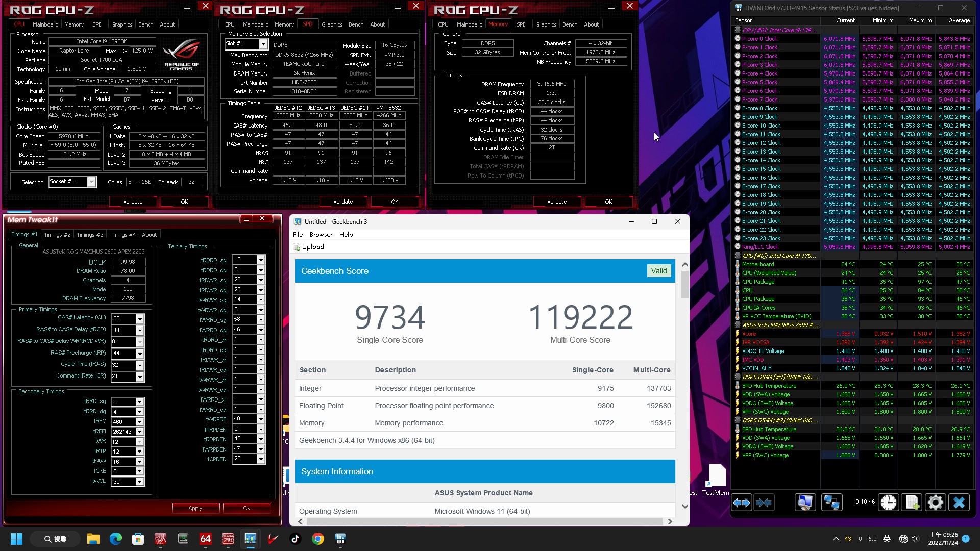Viewport: 980px width, 551px height.
Task: Open SPD Slot #1 dropdown
Action: point(263,44)
